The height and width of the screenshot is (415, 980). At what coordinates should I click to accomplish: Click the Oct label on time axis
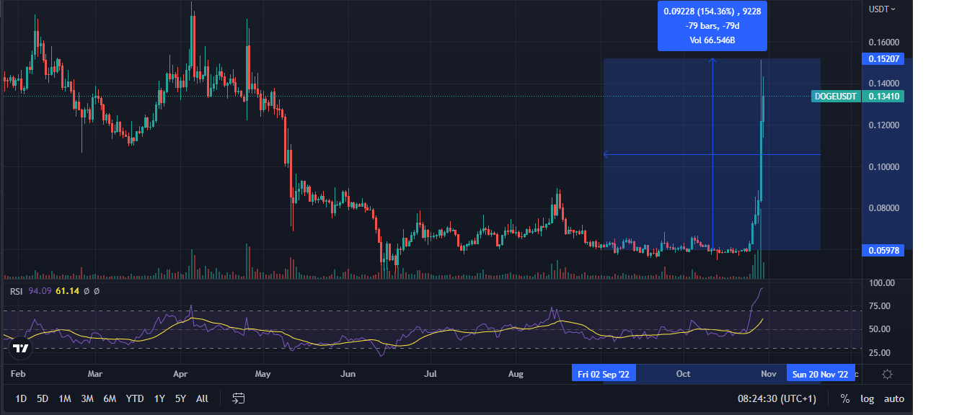pos(684,374)
